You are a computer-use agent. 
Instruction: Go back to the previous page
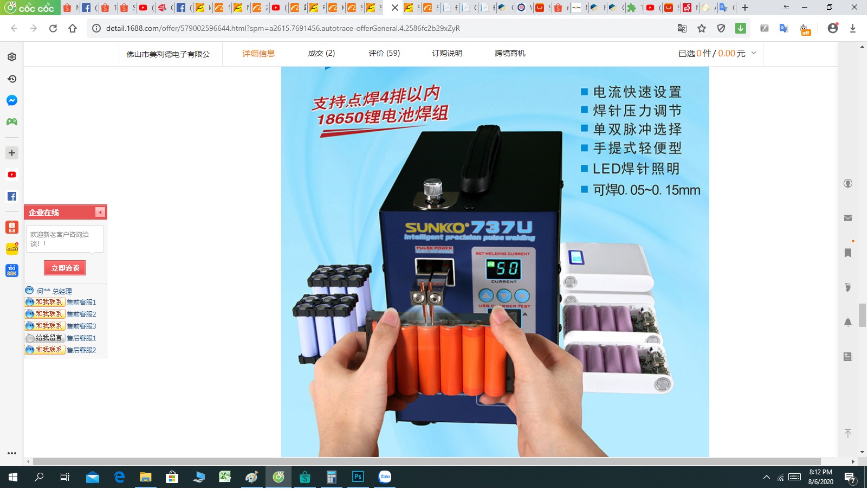(x=14, y=28)
